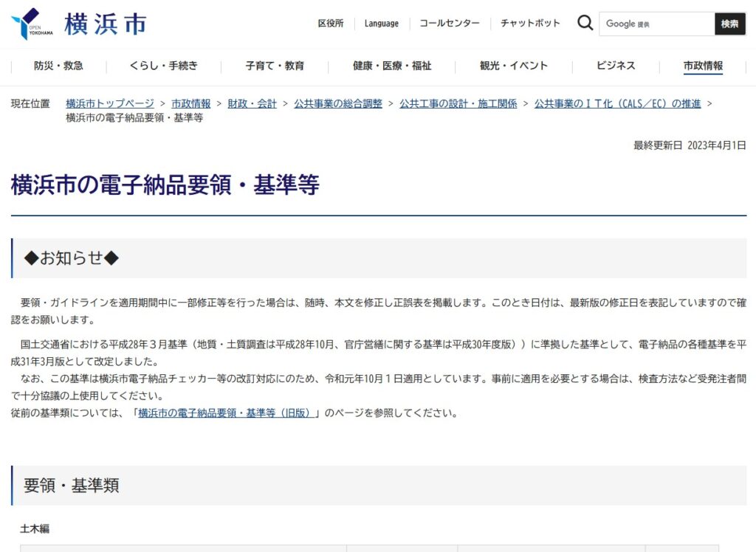Focus the Google search input field

[656, 24]
